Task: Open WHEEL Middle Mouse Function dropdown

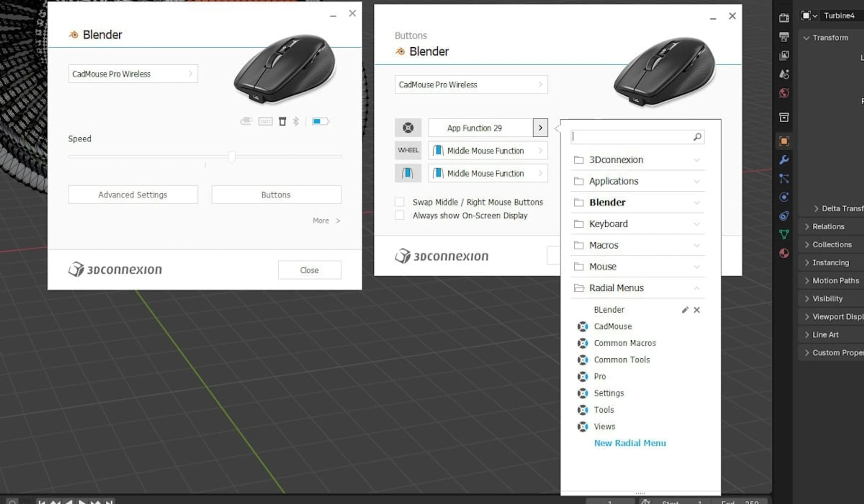Action: [488, 150]
